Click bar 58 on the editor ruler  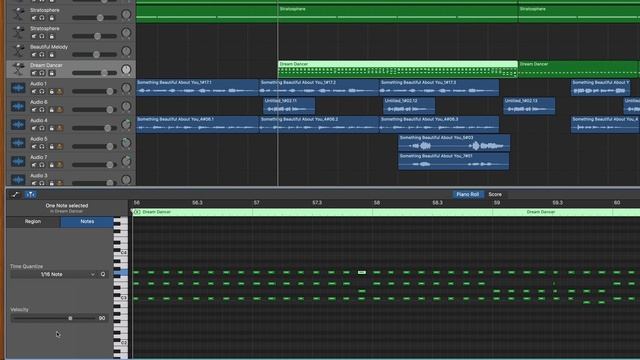(376, 202)
